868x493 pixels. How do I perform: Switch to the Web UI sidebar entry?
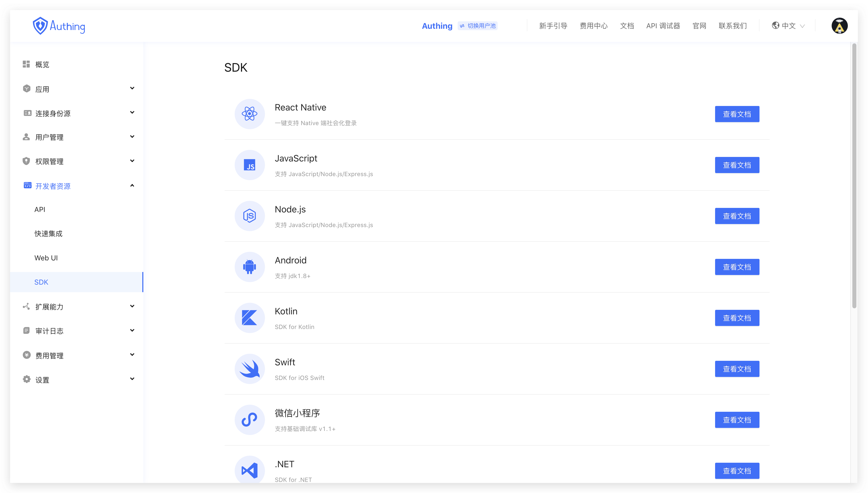click(46, 258)
